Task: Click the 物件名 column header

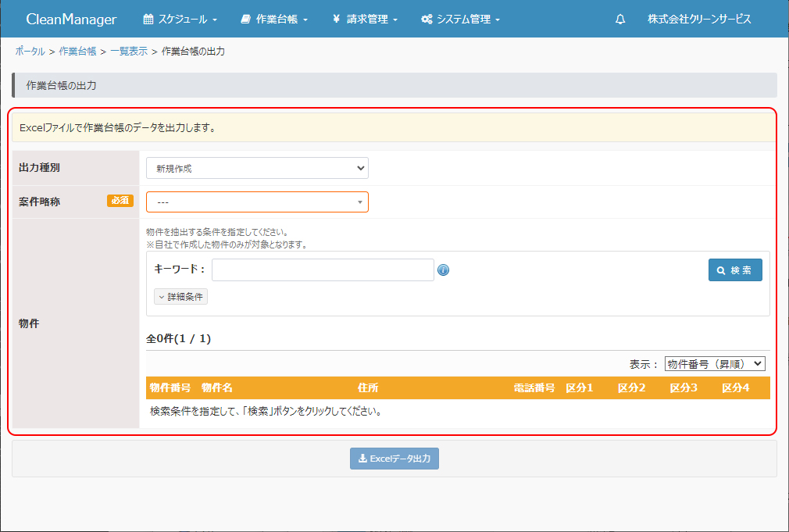Action: [216, 387]
